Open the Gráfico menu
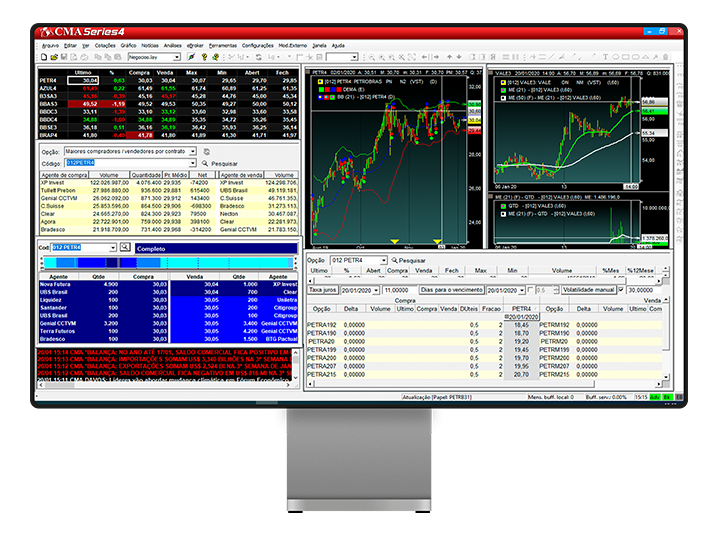The height and width of the screenshot is (544, 718). click(128, 46)
